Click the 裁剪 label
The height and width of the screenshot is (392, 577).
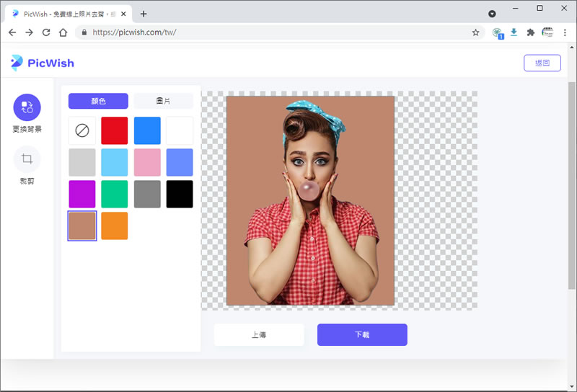27,181
